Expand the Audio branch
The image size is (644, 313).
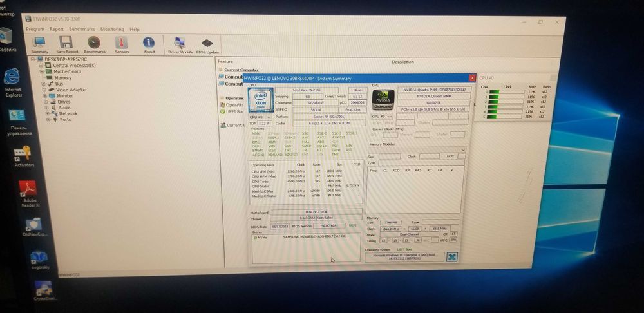(x=47, y=108)
